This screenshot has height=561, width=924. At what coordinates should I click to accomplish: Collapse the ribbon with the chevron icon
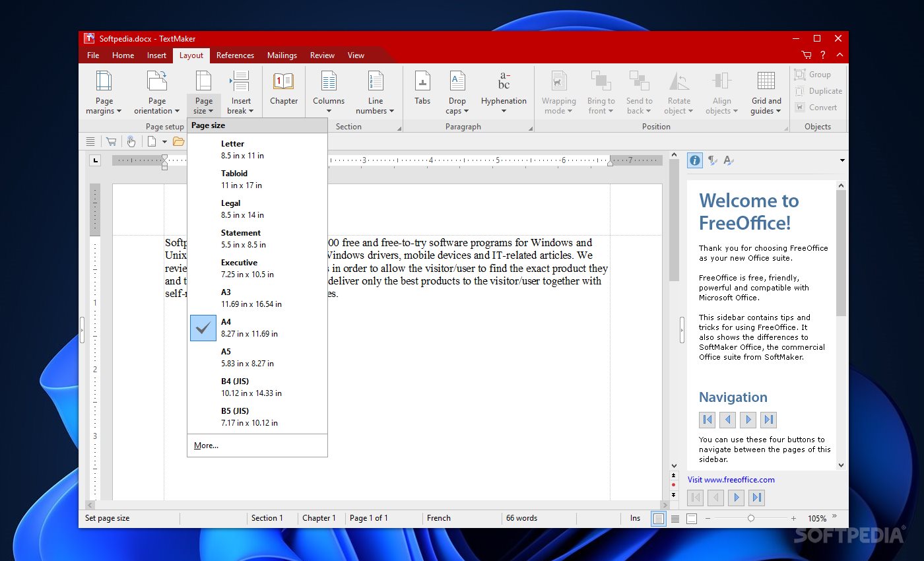tap(840, 55)
